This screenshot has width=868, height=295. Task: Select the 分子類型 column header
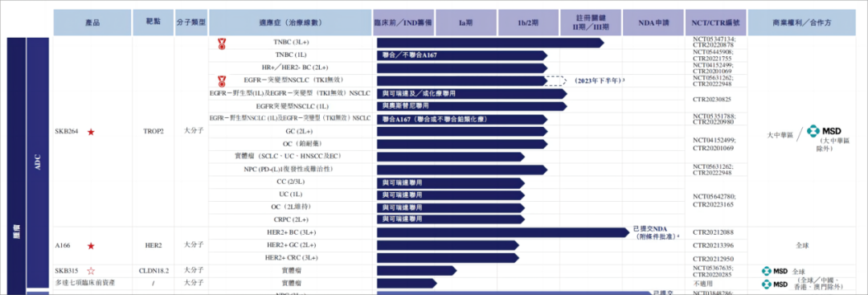click(x=191, y=23)
